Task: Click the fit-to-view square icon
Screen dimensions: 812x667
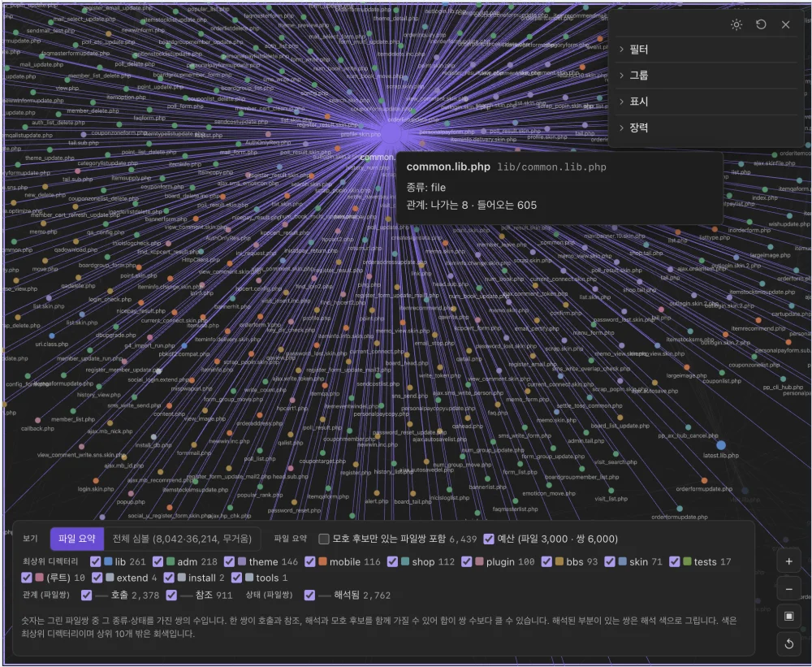Action: click(x=788, y=616)
